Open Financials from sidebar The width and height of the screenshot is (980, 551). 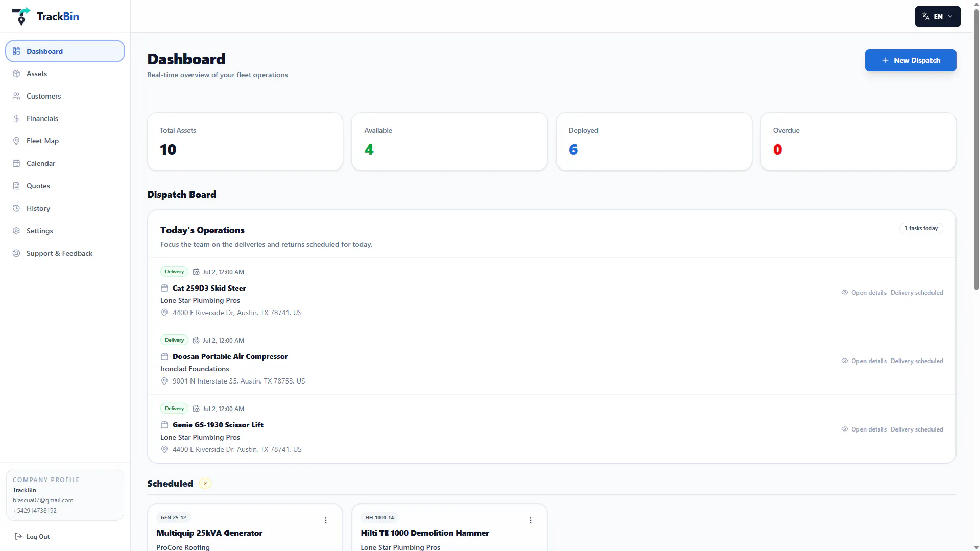point(65,118)
